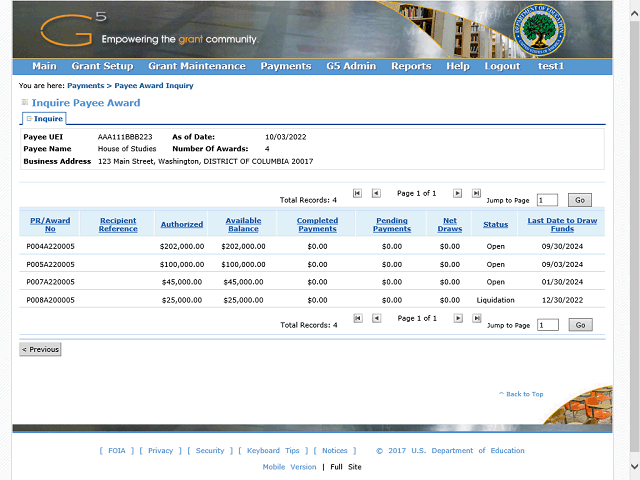Click the top Jump to Page field
Viewport: 640px width, 480px height.
point(547,200)
